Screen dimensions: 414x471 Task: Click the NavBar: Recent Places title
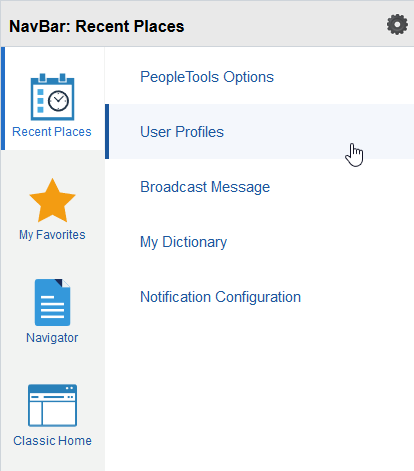(96, 26)
